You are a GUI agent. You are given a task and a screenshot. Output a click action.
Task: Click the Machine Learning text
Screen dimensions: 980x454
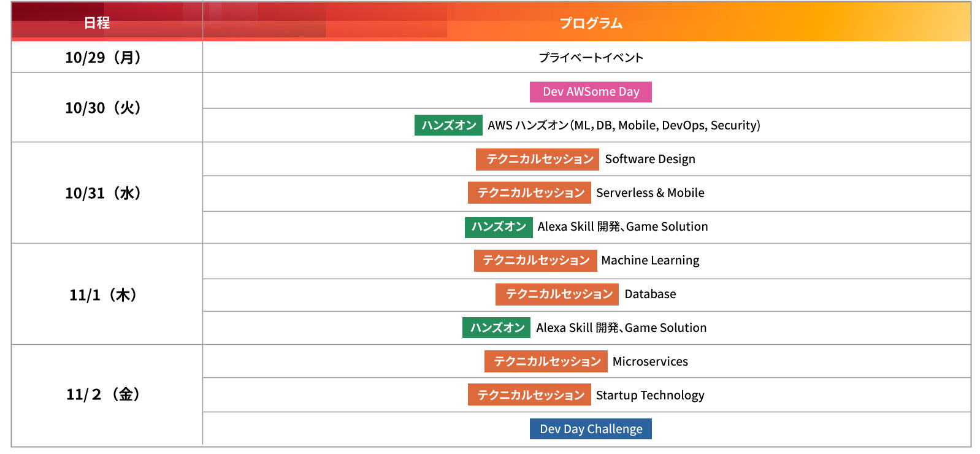(650, 261)
